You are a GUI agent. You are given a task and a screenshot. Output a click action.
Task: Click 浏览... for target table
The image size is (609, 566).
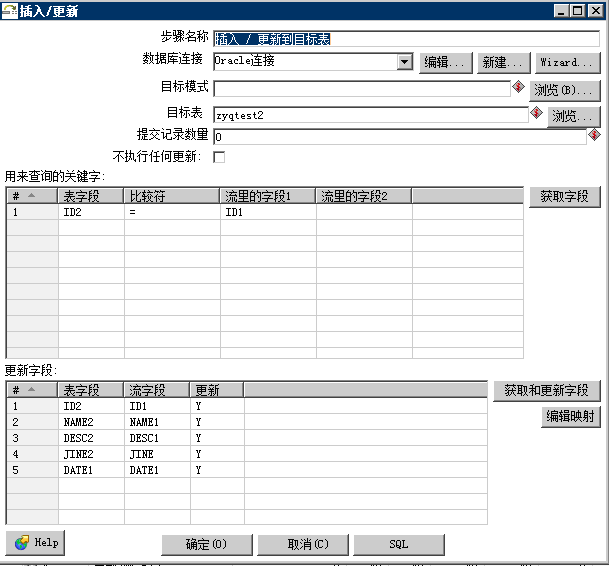coord(574,116)
